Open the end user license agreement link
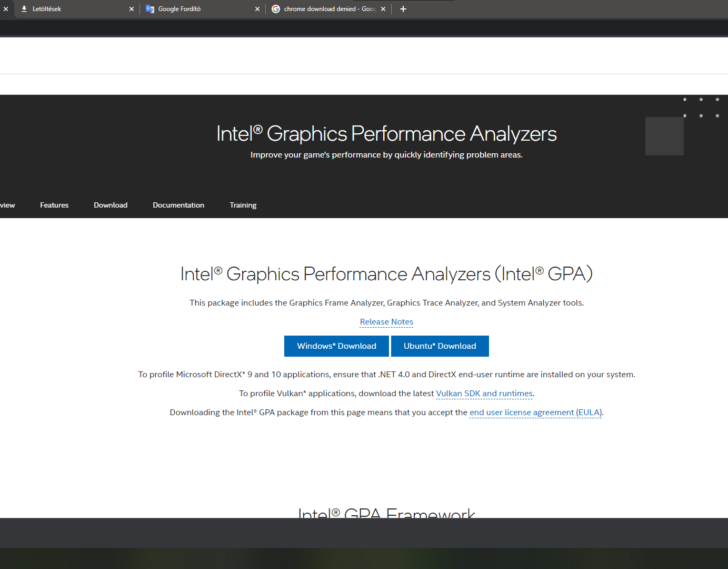Screen dimensions: 728x569 coord(535,413)
